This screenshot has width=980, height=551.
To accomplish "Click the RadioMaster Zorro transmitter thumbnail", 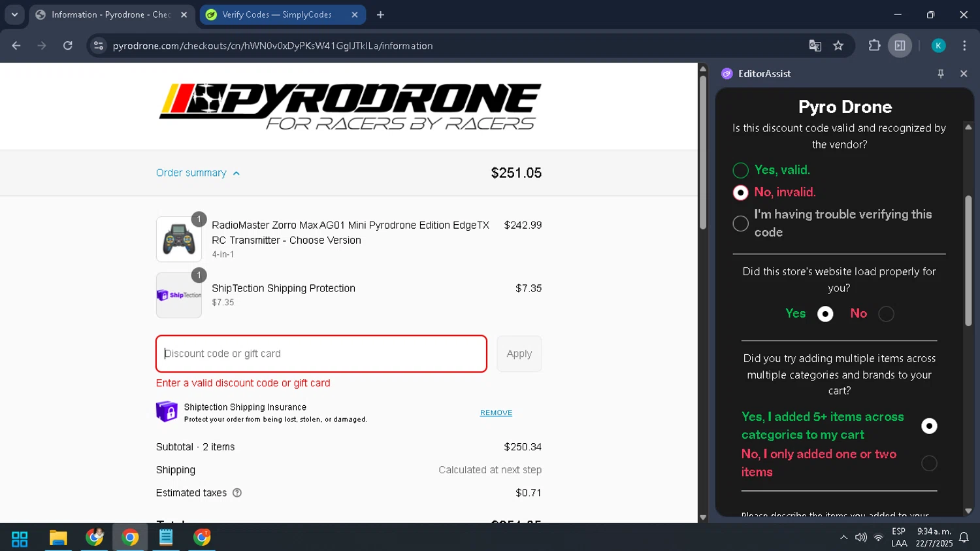I will coord(179,239).
